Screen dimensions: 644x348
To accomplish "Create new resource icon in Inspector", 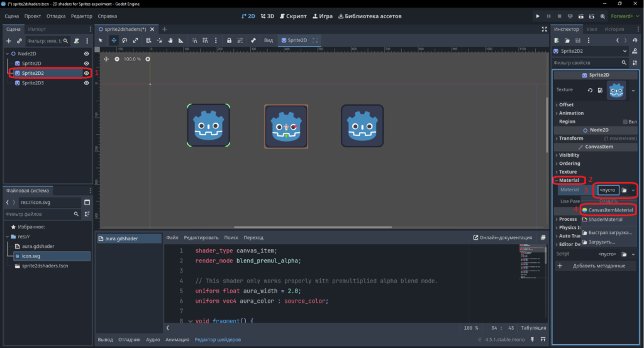I will (x=557, y=40).
